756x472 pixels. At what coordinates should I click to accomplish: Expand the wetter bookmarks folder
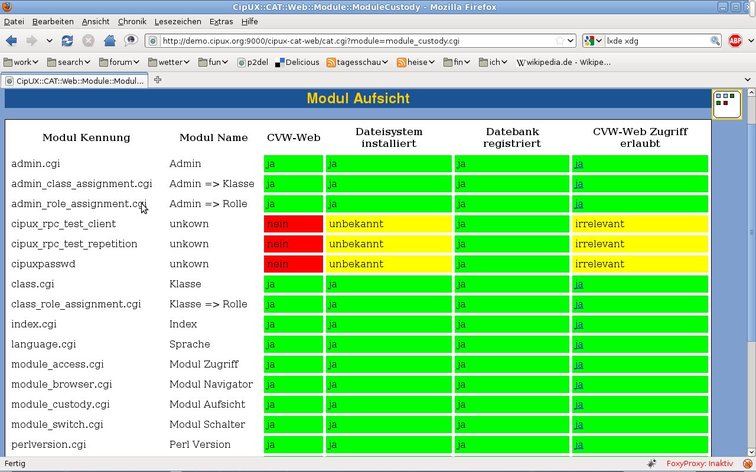pyautogui.click(x=169, y=62)
